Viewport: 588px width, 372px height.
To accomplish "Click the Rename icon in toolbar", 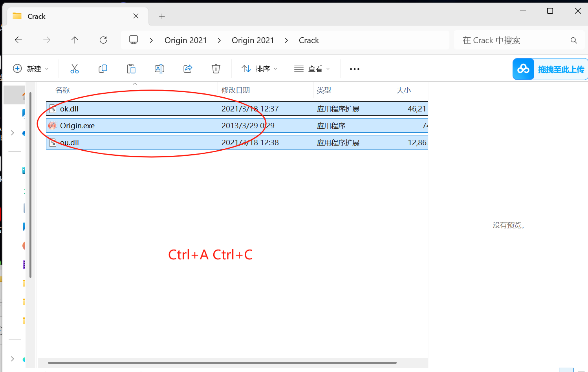I will click(159, 69).
